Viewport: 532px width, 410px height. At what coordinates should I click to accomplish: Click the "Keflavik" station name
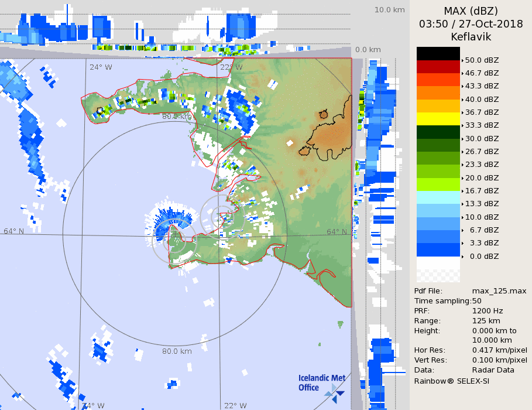point(471,37)
